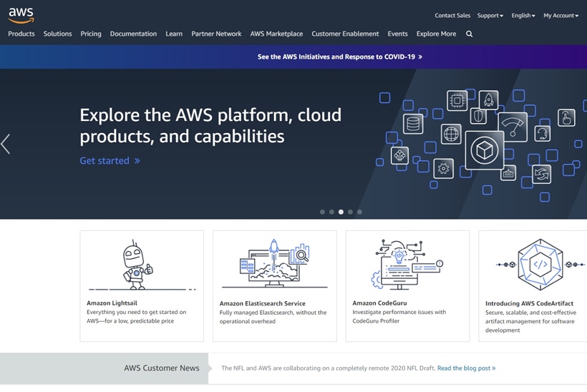
Task: Click the gear icon in hero graphic
Action: click(x=443, y=169)
